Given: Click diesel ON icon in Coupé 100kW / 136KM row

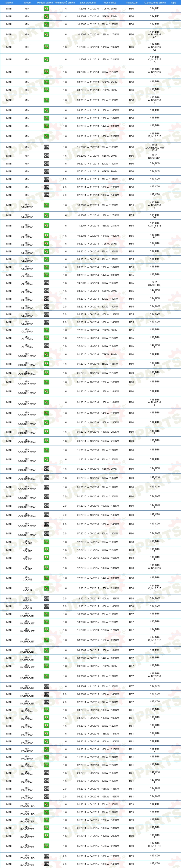Looking at the screenshot, I should tap(47, 598).
